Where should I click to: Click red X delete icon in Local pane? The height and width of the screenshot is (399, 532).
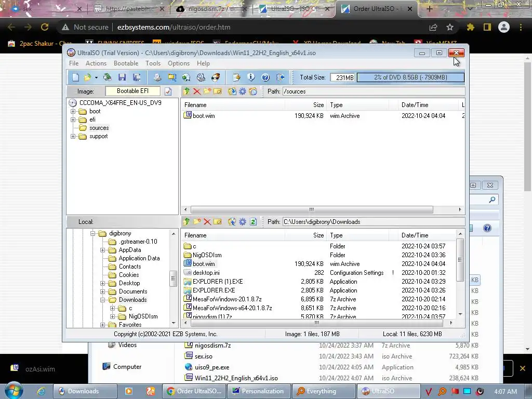[207, 221]
